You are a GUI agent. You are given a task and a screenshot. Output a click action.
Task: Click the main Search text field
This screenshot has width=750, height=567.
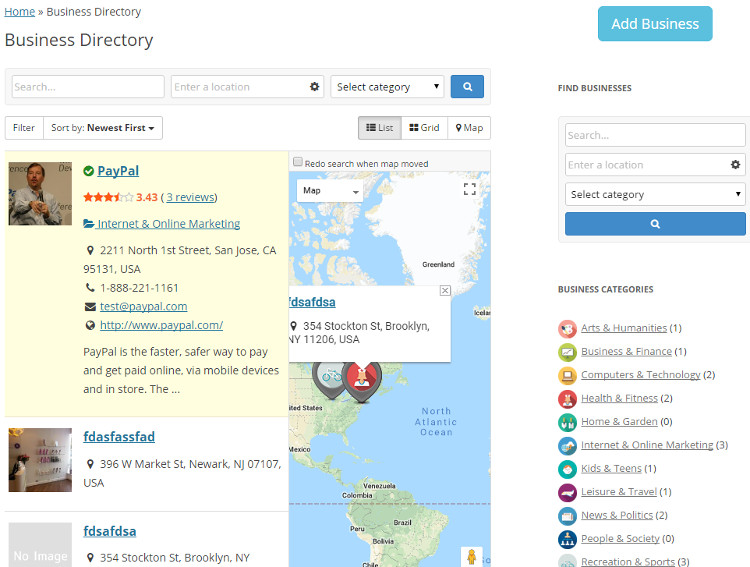point(88,87)
